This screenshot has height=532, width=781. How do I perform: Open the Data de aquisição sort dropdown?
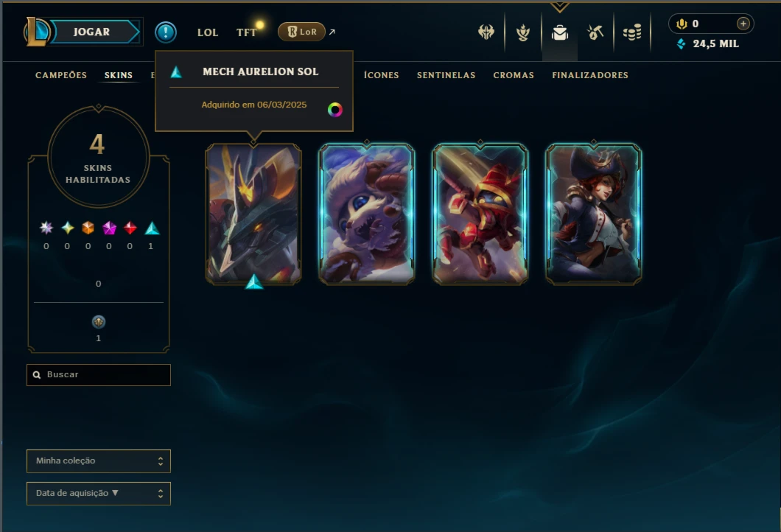click(x=99, y=493)
